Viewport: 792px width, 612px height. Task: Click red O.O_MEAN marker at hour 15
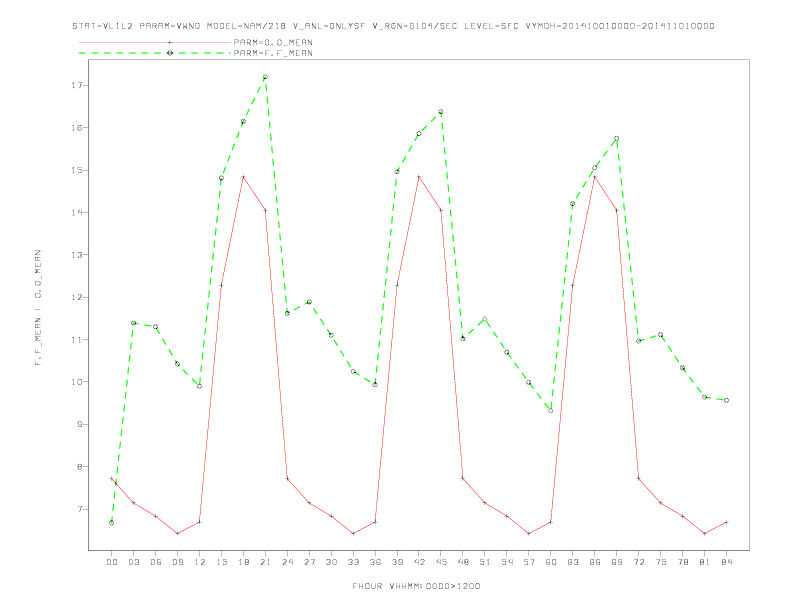[221, 285]
